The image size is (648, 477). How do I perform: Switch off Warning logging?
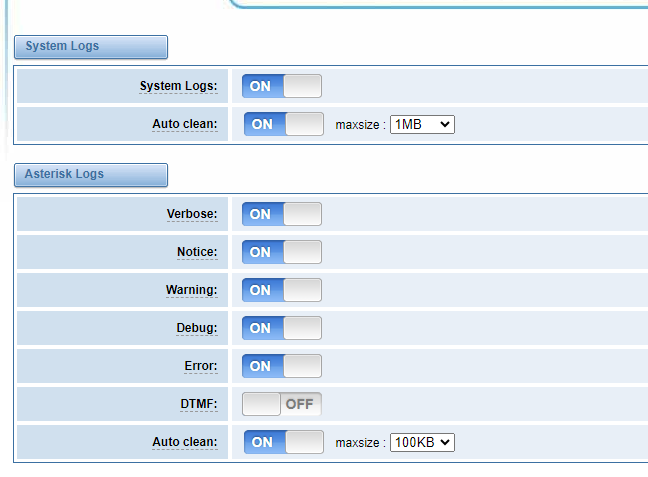tap(282, 290)
